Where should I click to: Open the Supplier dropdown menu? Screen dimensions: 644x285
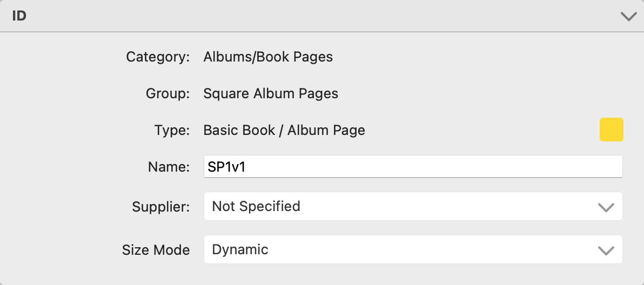coord(413,206)
